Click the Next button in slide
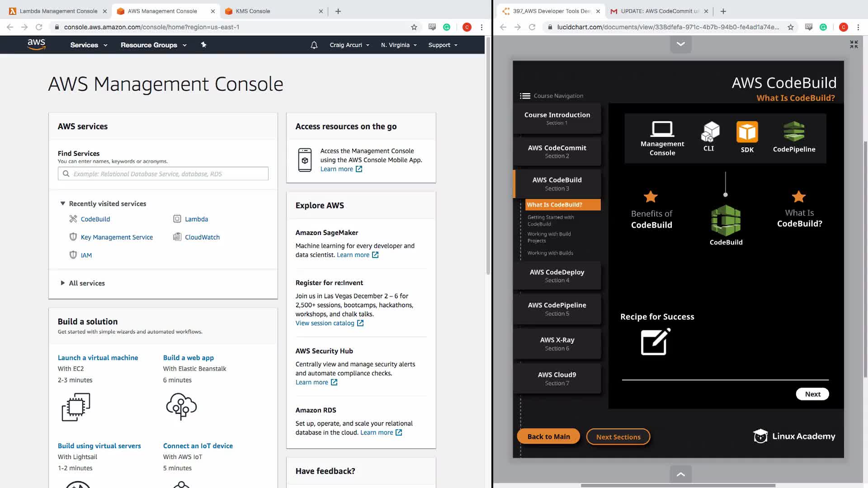868x488 pixels. (812, 394)
